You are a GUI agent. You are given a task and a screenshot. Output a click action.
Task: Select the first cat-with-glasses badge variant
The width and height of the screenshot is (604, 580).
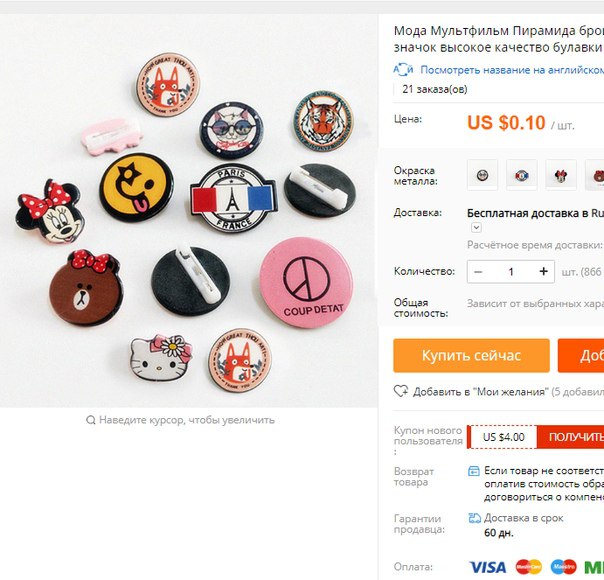click(x=482, y=175)
